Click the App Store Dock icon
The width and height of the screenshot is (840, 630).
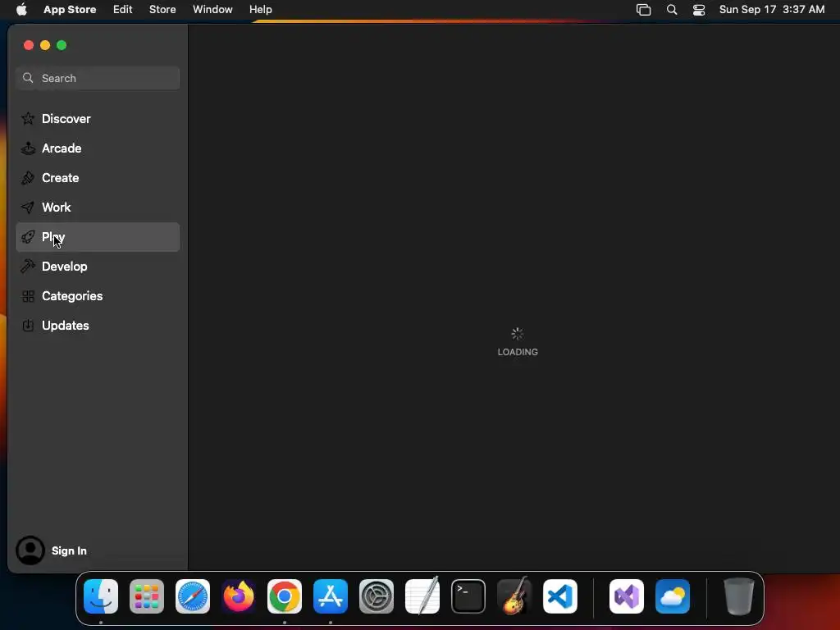point(331,596)
